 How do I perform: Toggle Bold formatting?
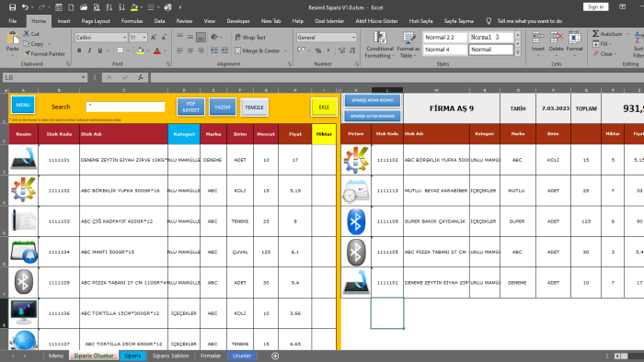pos(79,51)
